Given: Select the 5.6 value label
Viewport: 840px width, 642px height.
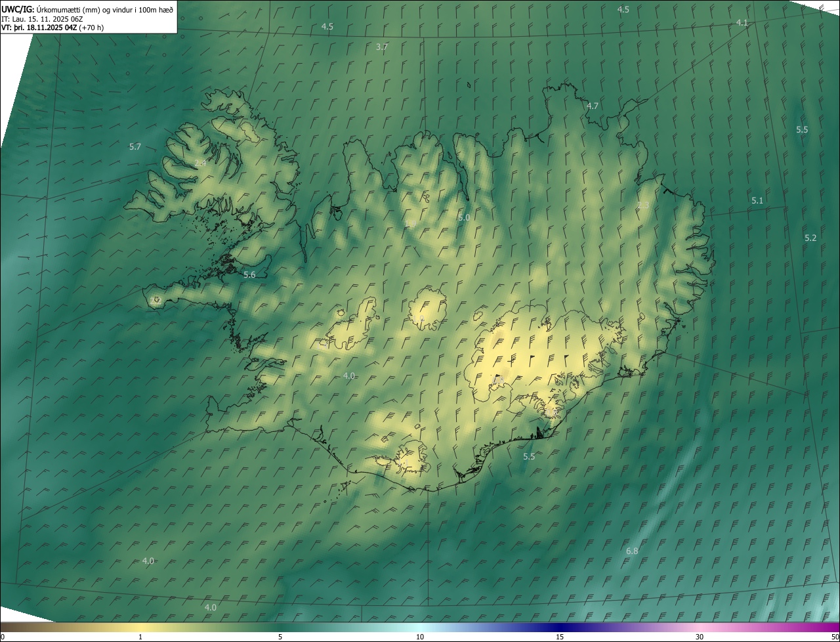Looking at the screenshot, I should [249, 275].
